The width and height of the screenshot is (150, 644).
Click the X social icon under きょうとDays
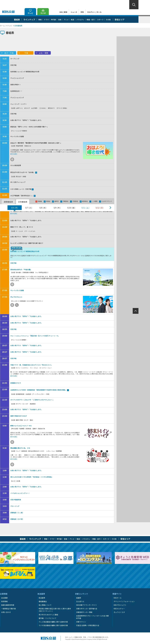[17, 305]
